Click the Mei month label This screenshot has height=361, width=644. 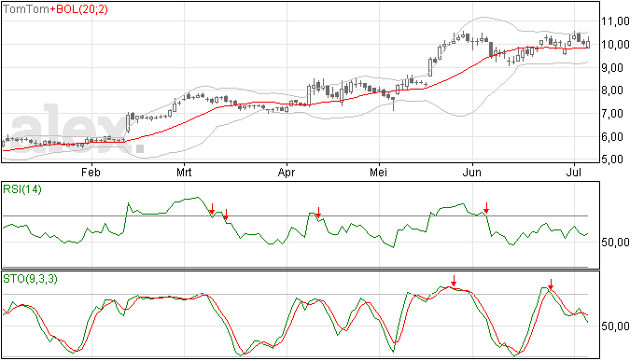click(378, 172)
